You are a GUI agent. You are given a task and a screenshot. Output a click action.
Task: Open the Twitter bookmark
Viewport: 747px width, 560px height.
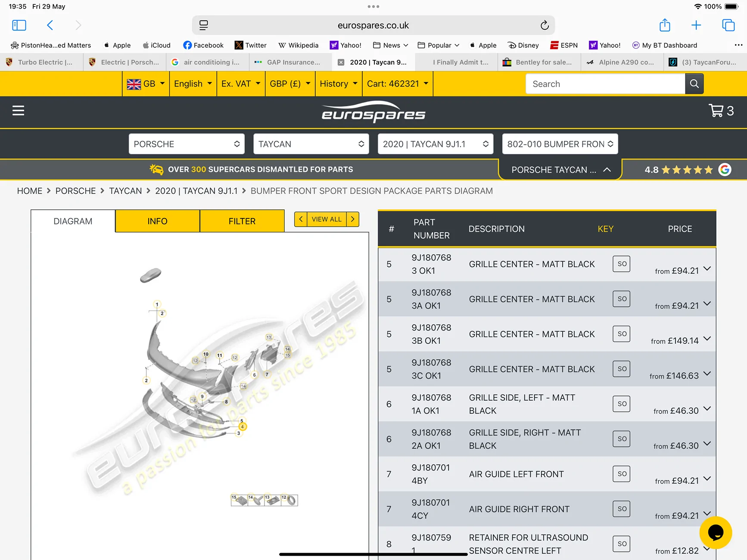[251, 45]
